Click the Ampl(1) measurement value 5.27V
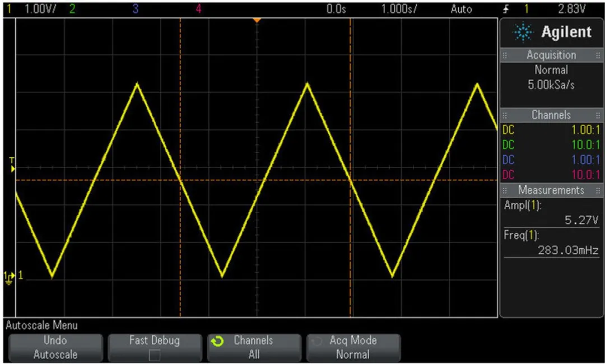This screenshot has width=605, height=364. (581, 220)
